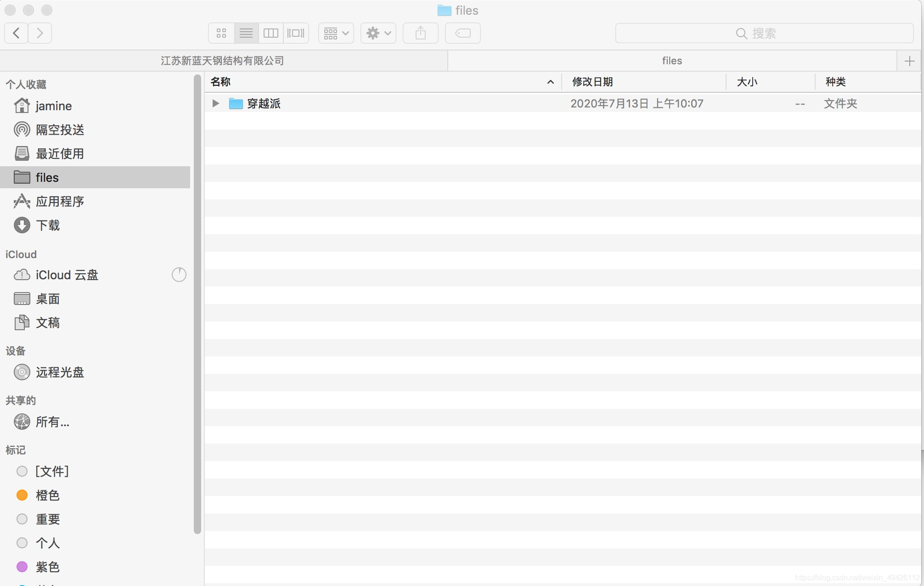
Task: Go back with the back arrow
Action: 17,33
